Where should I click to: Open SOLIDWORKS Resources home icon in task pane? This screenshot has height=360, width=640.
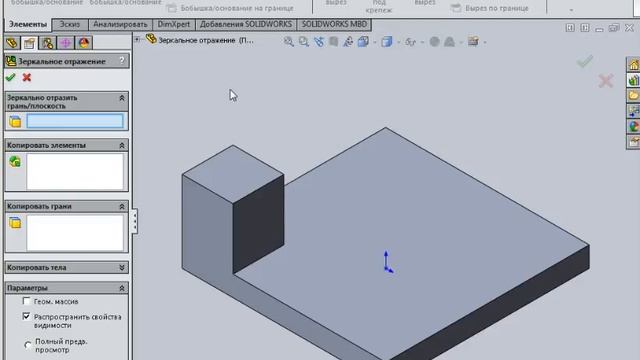point(633,65)
